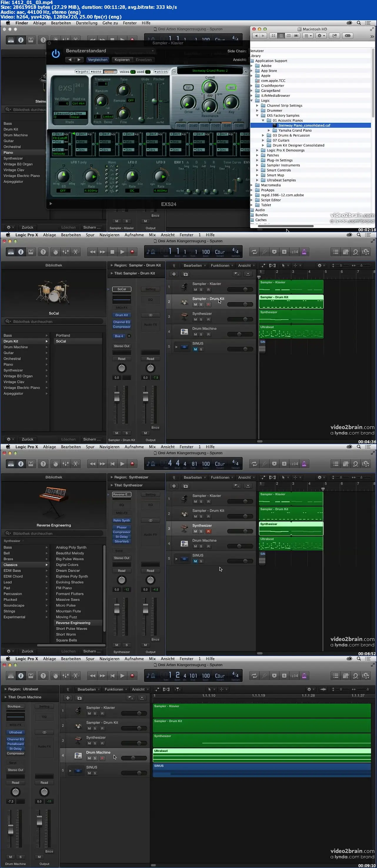Open the Media Browser in the 00:09:10 frame
Screen dimensions: 377x868
(x=366, y=675)
